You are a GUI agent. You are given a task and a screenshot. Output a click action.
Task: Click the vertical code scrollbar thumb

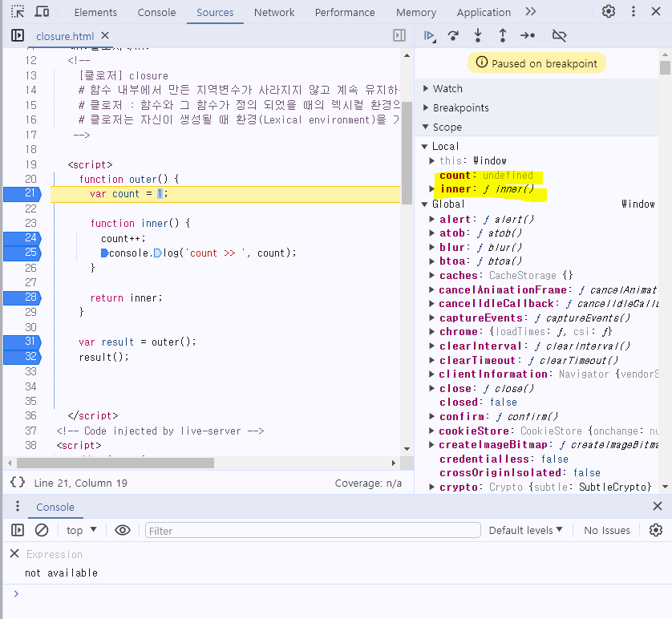pos(407,153)
